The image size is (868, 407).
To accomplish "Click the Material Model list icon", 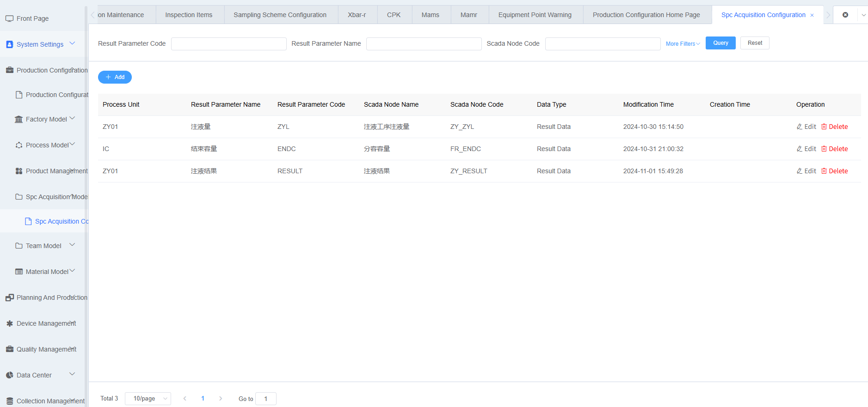I will click(18, 272).
